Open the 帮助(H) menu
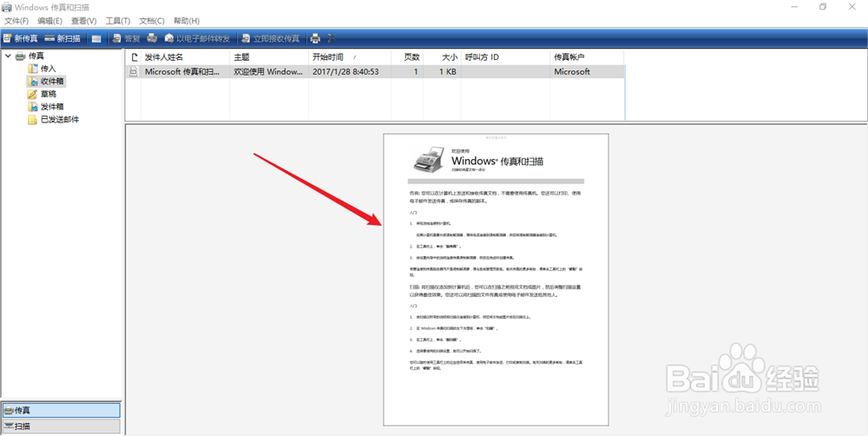This screenshot has height=436, width=868. click(187, 21)
